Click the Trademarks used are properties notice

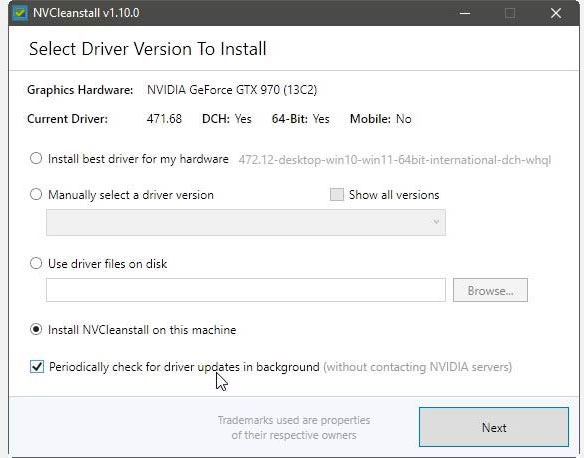point(294,427)
